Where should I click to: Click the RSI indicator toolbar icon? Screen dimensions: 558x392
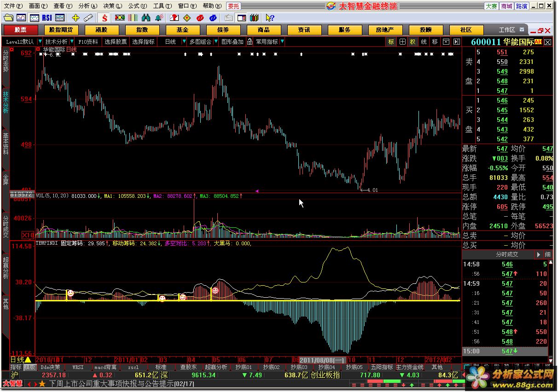46,18
